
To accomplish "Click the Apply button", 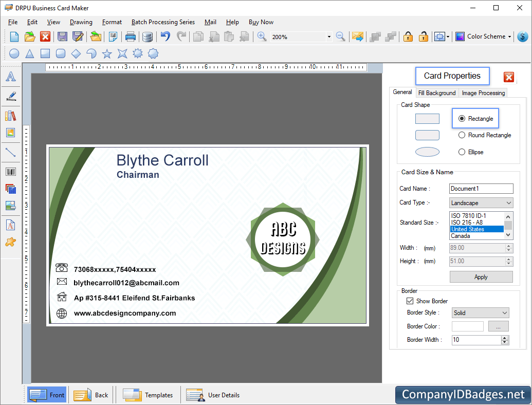I will 481,277.
